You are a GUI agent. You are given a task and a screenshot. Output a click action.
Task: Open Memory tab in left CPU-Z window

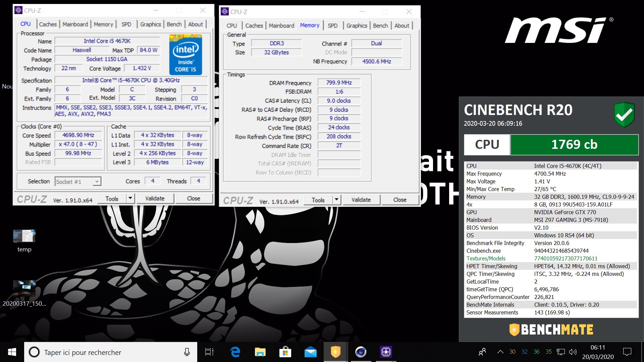(x=103, y=24)
